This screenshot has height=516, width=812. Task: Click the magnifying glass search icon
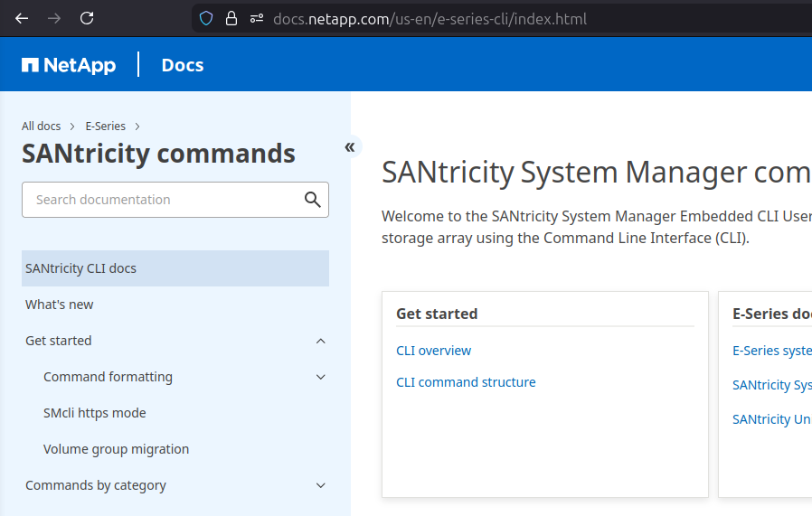(312, 200)
